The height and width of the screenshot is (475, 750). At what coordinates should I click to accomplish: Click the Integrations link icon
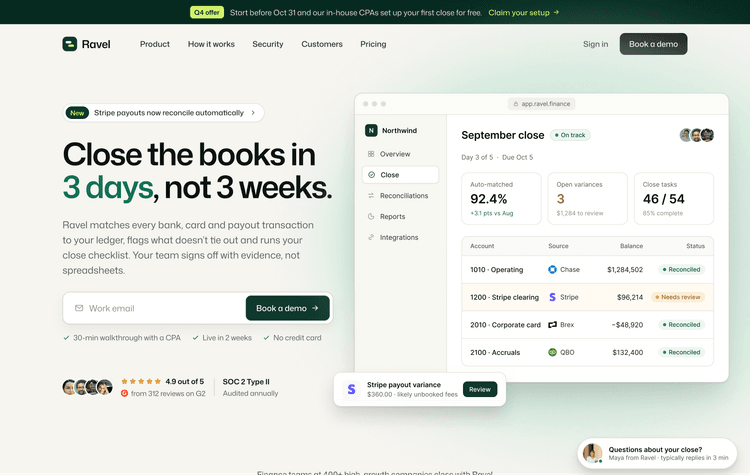[x=371, y=237]
